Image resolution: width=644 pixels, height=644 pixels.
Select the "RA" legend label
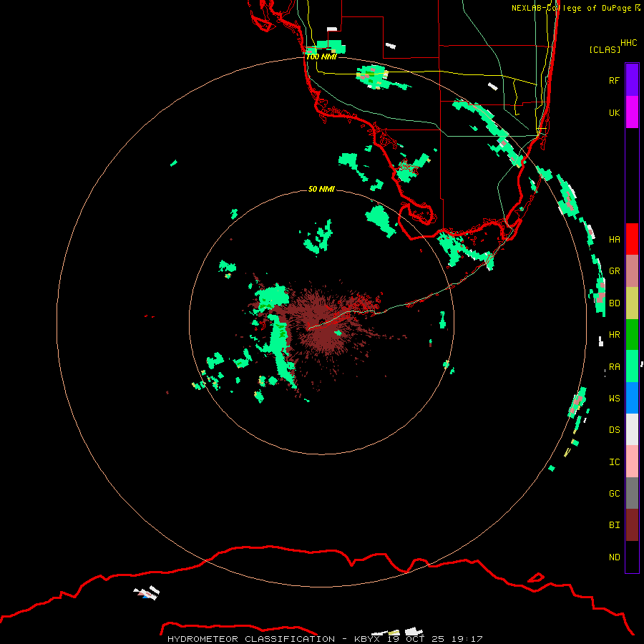[x=614, y=366]
